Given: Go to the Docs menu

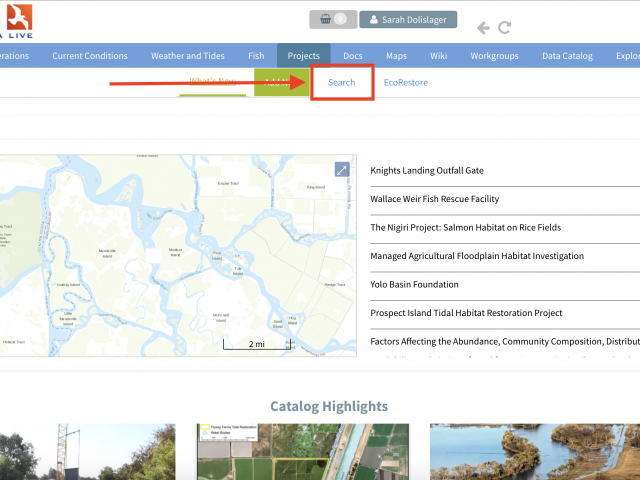Looking at the screenshot, I should [x=352, y=56].
